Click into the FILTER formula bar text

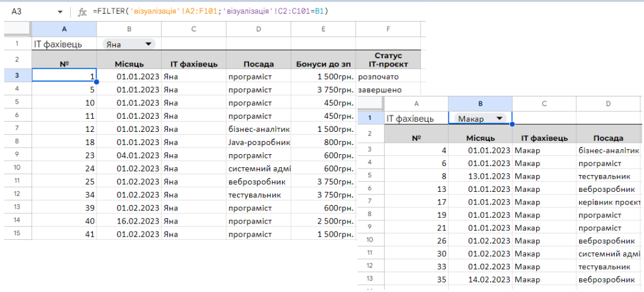210,11
